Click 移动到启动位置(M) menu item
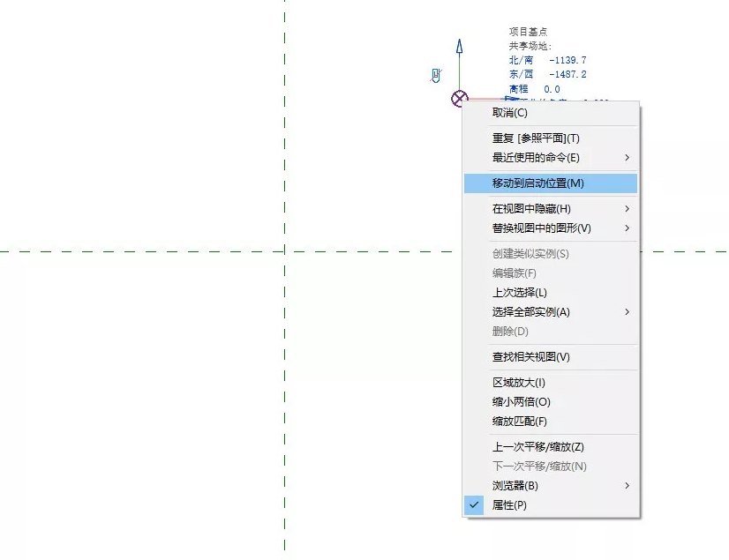The height and width of the screenshot is (560, 729). point(551,183)
